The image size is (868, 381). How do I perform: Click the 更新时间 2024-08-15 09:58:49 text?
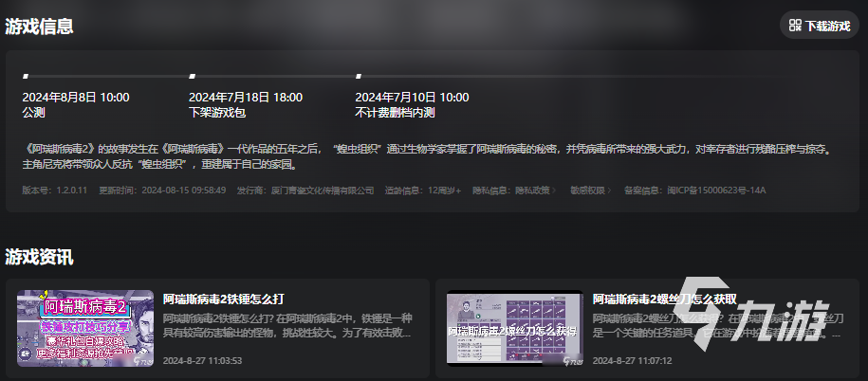162,190
